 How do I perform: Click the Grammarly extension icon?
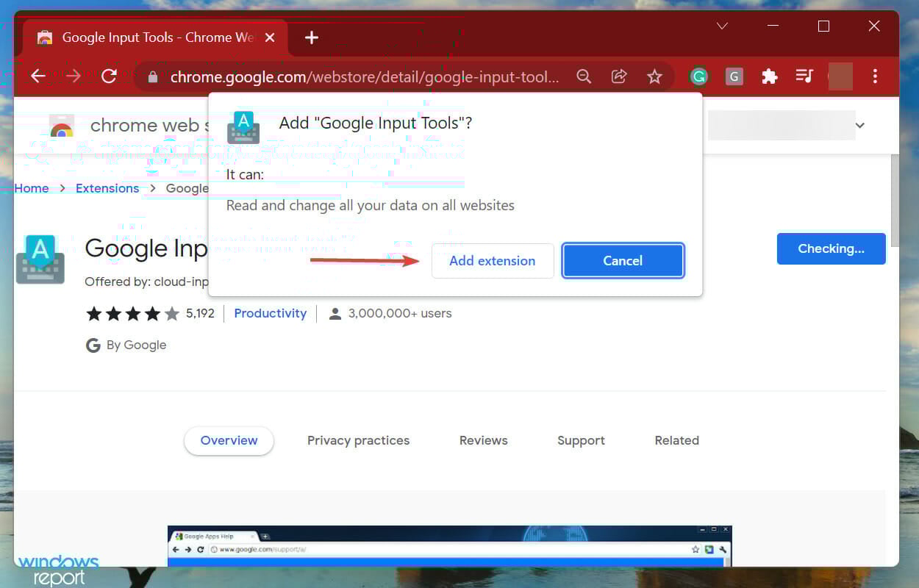click(698, 76)
